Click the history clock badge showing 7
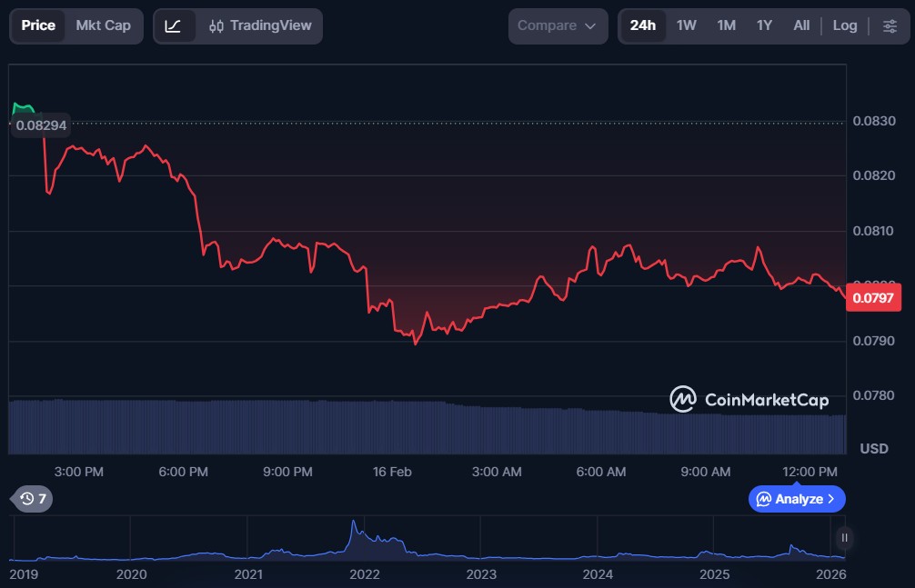Screen dimensions: 915x588 pos(33,498)
